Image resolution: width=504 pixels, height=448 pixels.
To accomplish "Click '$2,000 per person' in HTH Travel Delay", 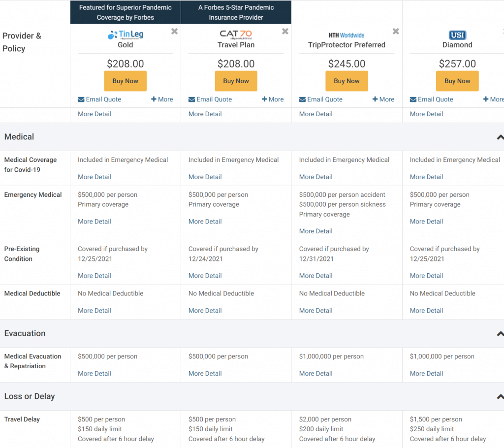I will pyautogui.click(x=325, y=419).
